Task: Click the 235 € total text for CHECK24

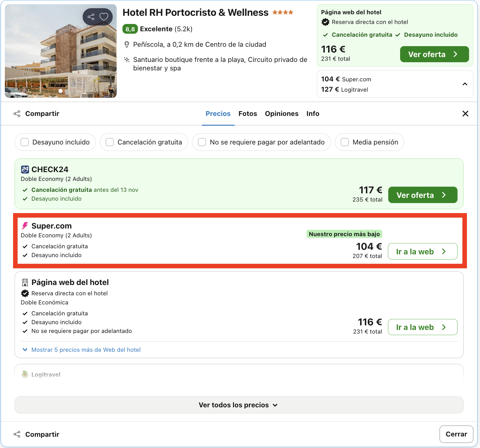Action: click(367, 199)
